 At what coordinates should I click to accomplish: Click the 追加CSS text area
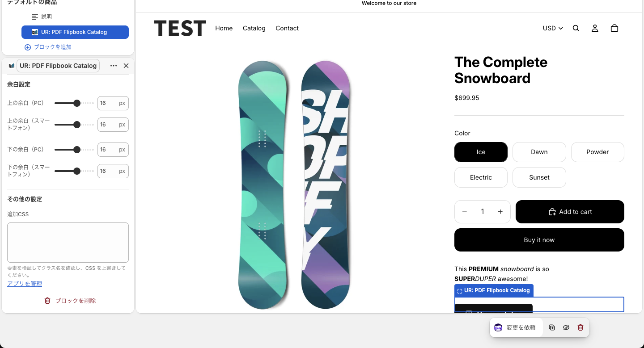tap(68, 243)
